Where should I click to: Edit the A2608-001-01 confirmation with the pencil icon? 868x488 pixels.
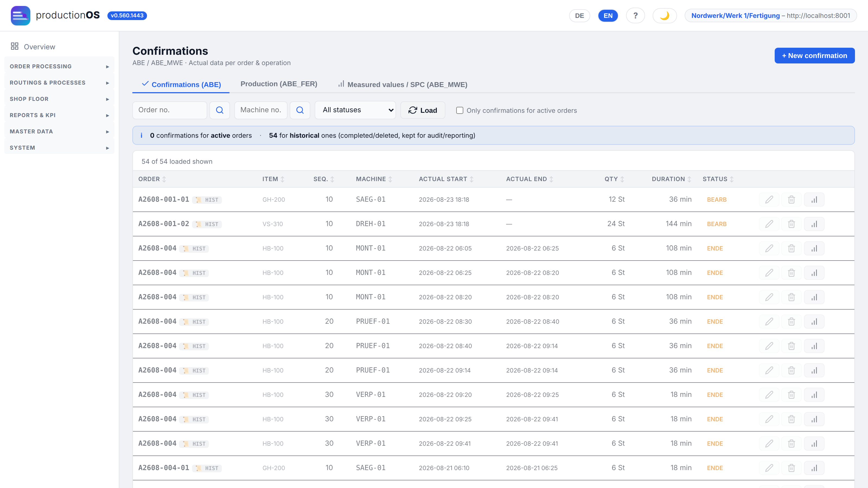tap(769, 199)
